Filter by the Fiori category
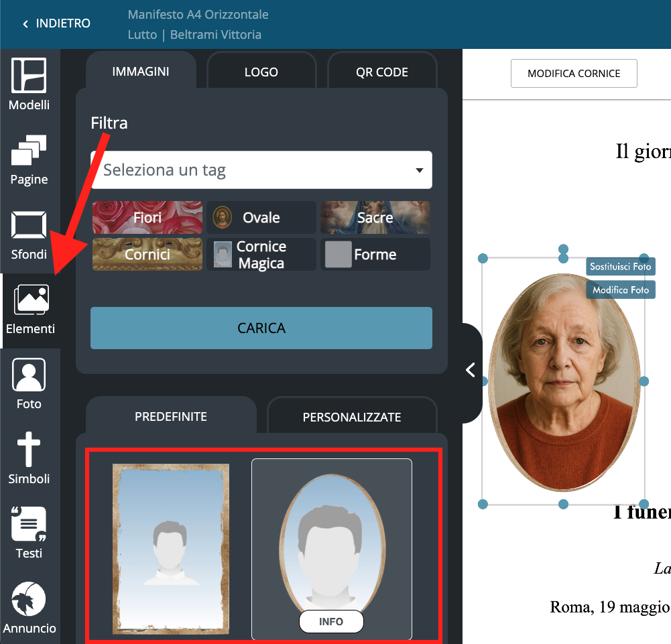This screenshot has height=644, width=671. coord(147,218)
